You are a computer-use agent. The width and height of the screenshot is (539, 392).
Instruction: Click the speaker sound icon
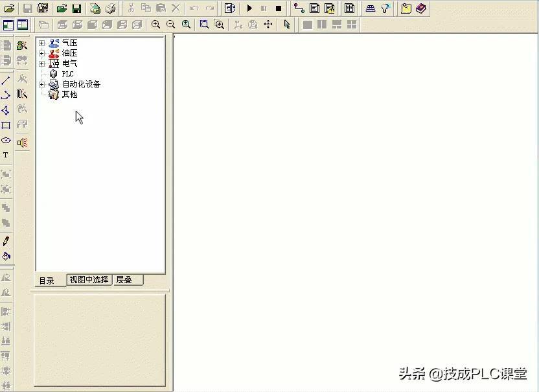pos(22,143)
